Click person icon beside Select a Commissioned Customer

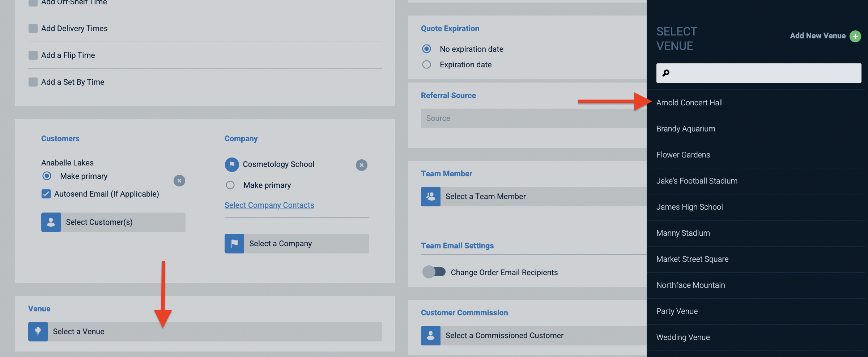pos(431,336)
